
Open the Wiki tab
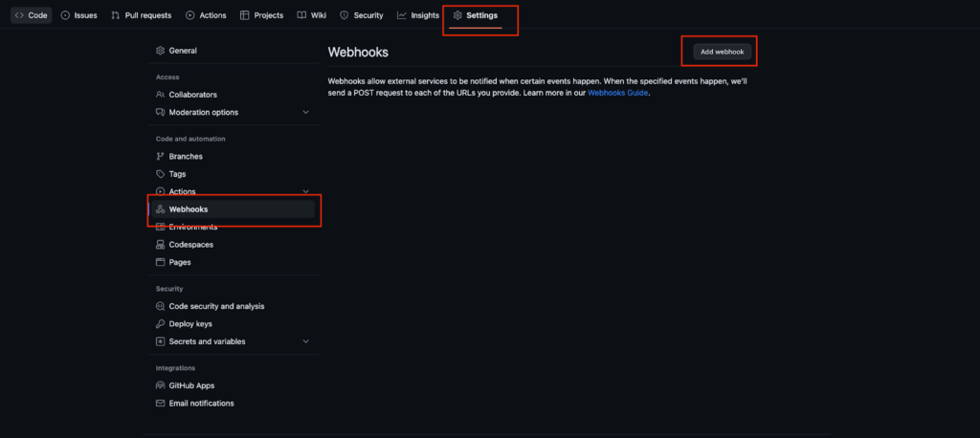tap(311, 15)
